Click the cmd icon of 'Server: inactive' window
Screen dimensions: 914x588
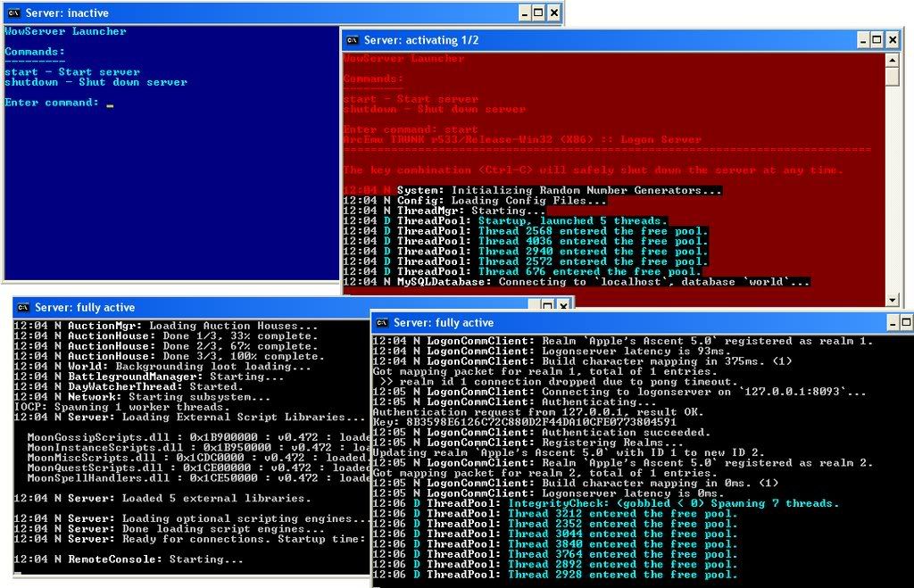pos(12,12)
